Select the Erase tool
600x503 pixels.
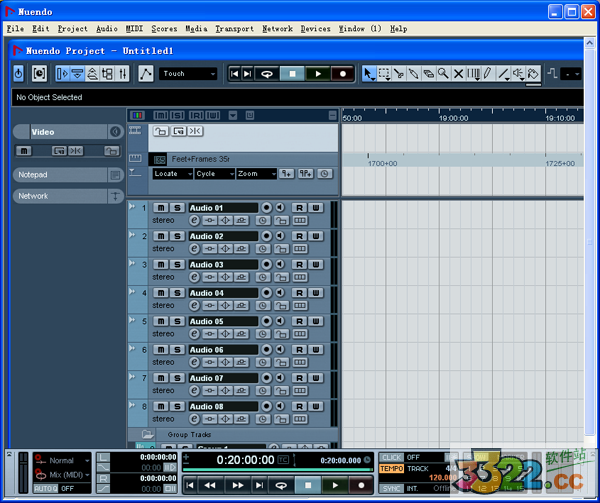pyautogui.click(x=429, y=73)
